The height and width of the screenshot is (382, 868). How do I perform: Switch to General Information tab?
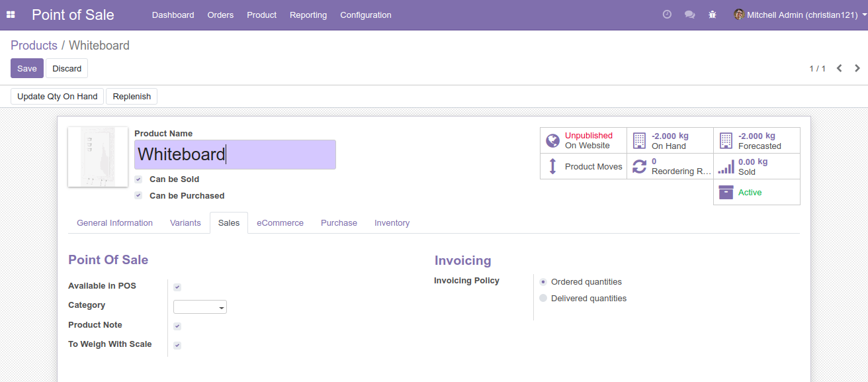(x=114, y=223)
